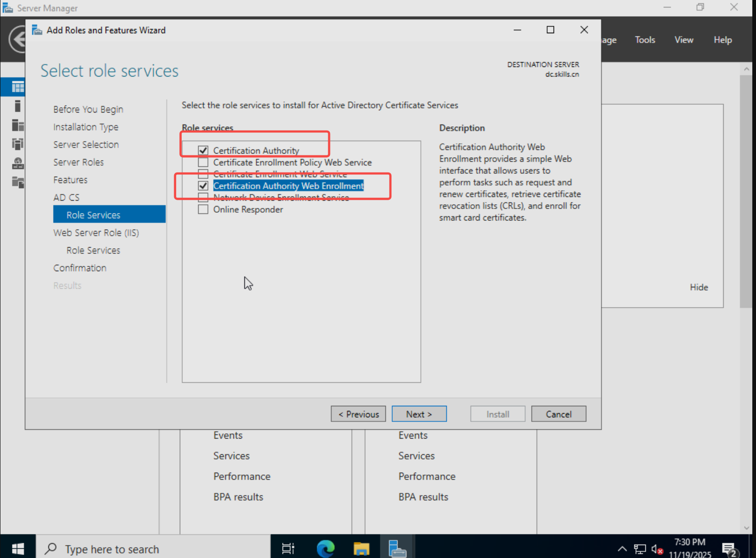Check Certificate Enrollment Web Service box

[203, 174]
